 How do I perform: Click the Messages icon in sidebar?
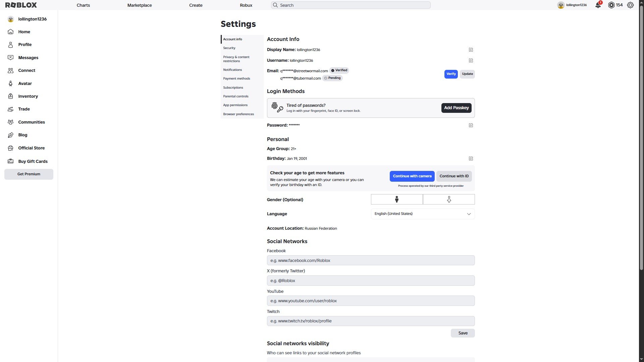coord(11,57)
